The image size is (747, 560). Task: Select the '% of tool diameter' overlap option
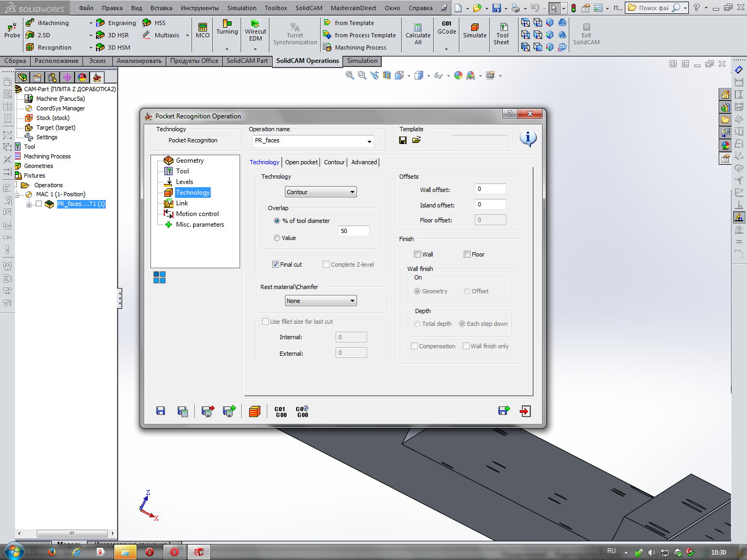click(277, 221)
